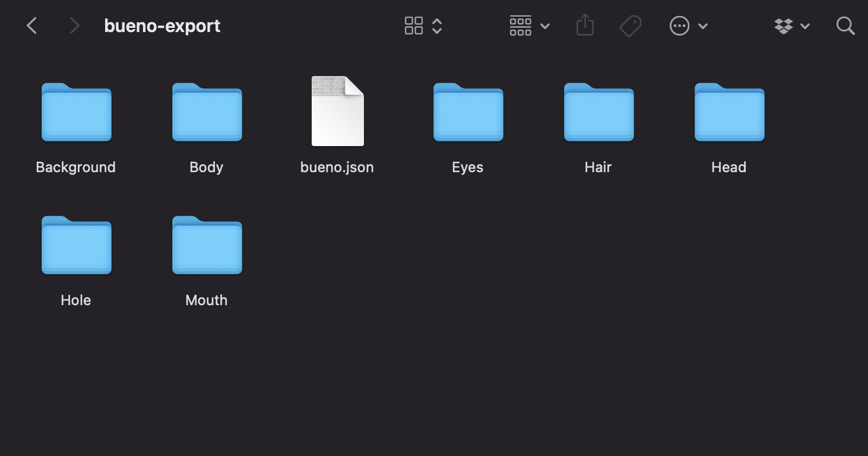Select the Mouth folder
868x456 pixels.
click(207, 246)
